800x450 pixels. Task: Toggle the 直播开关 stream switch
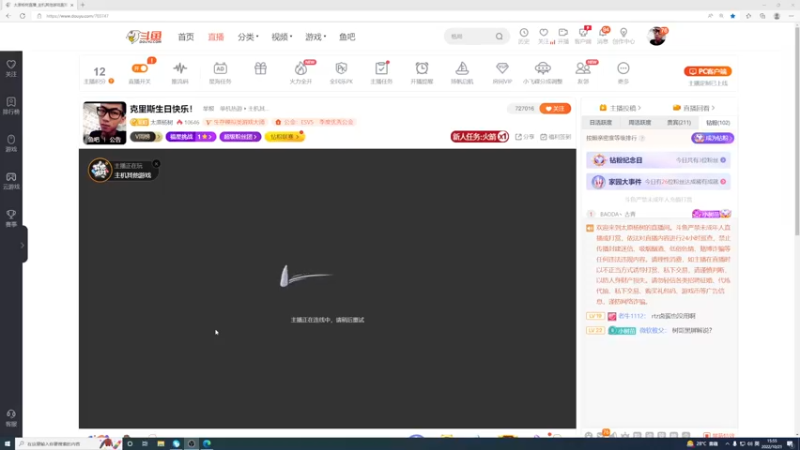click(x=140, y=68)
